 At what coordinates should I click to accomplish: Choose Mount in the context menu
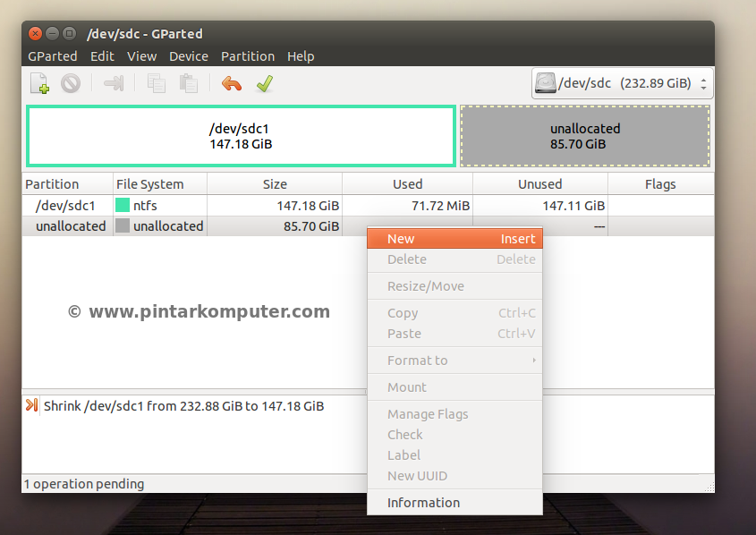[x=454, y=387]
